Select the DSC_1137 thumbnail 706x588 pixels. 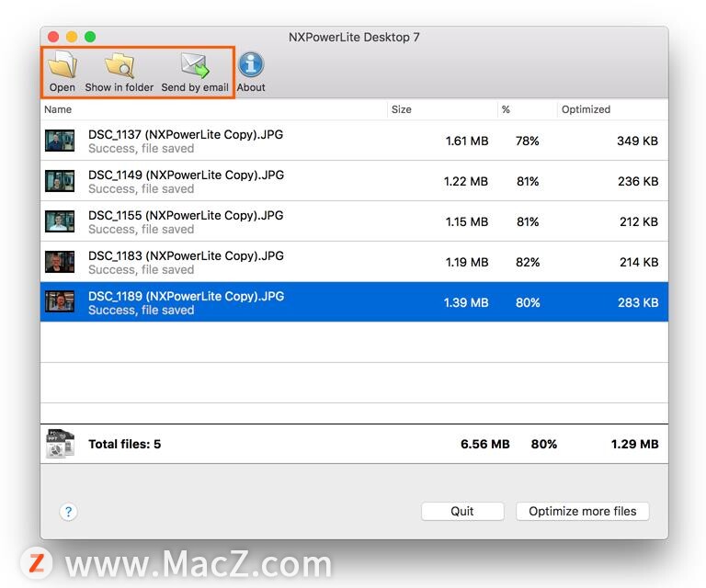point(60,141)
